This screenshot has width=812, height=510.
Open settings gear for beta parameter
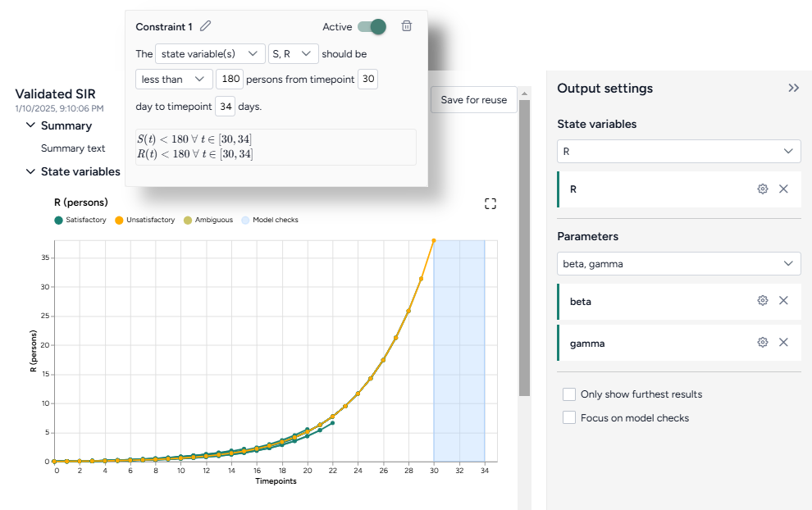point(763,301)
